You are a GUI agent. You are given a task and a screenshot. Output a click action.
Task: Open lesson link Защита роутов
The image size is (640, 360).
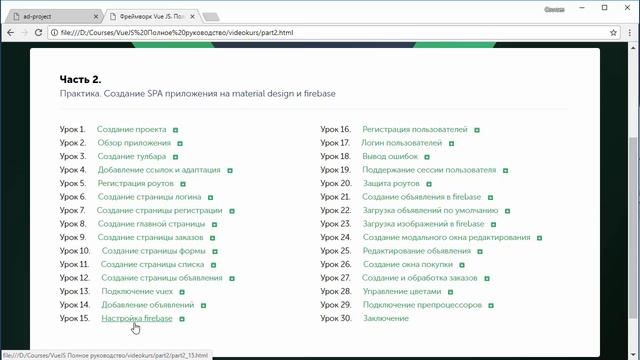point(391,183)
